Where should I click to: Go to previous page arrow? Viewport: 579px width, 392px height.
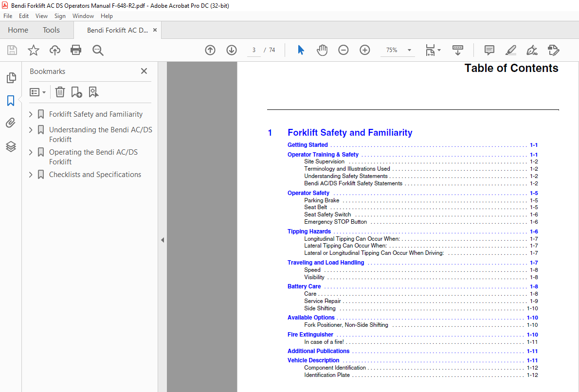[210, 50]
